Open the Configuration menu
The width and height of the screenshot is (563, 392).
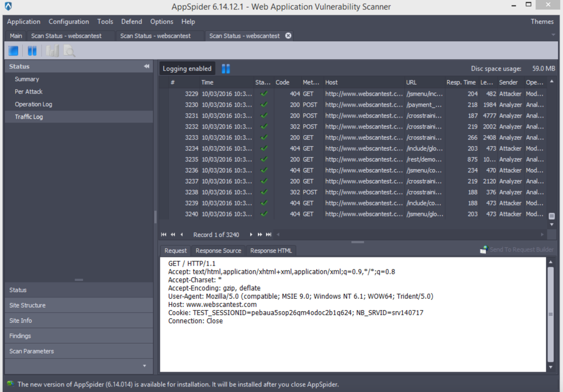pos(69,22)
